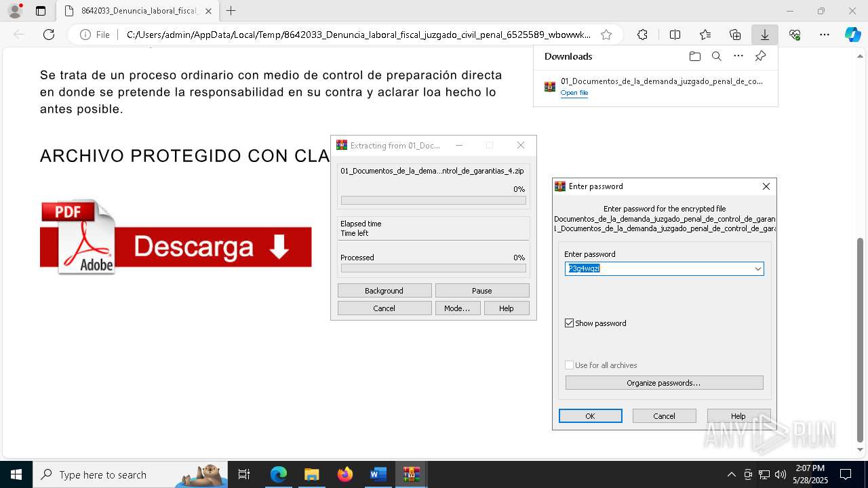The height and width of the screenshot is (488, 868).
Task: Open Task View on the taskbar
Action: click(244, 474)
